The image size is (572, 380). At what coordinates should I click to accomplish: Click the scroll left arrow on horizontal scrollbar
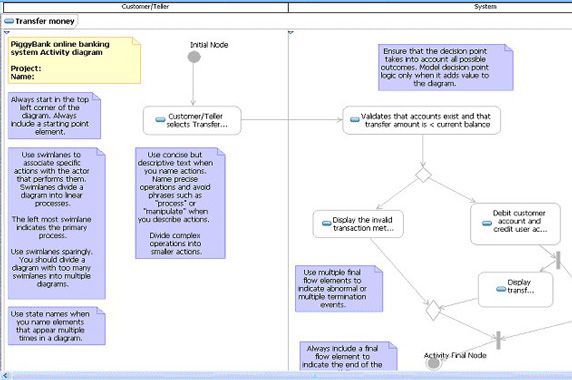[x=5, y=375]
